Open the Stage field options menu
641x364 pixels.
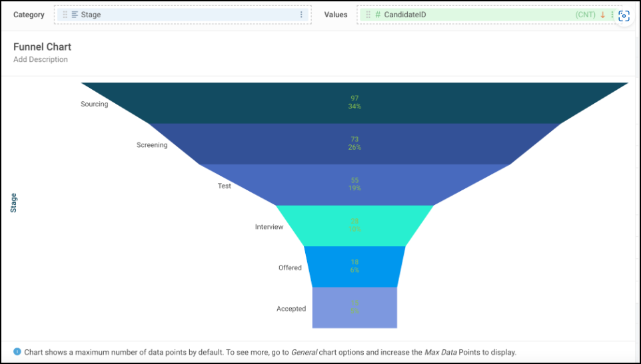coord(301,15)
